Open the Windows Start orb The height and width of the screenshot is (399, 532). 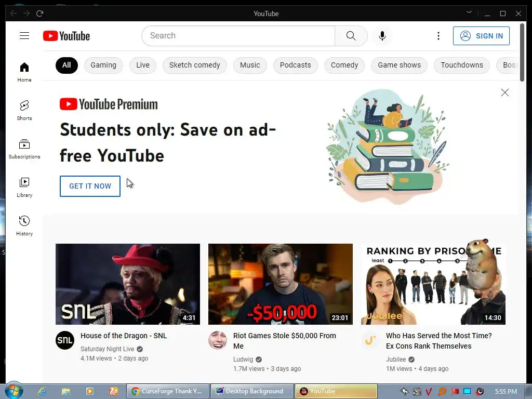14,391
